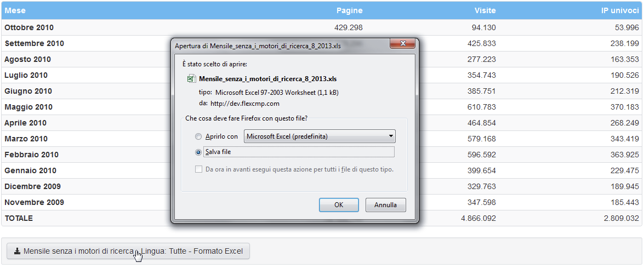Click Visite value 399.654 for Gennaio
The image size is (644, 268).
[482, 170]
